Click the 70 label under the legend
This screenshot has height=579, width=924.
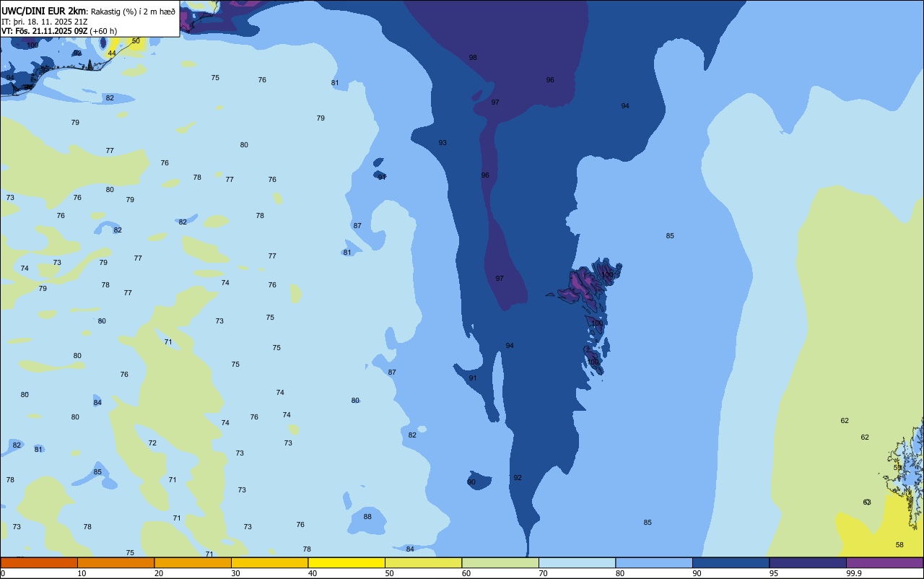click(543, 573)
